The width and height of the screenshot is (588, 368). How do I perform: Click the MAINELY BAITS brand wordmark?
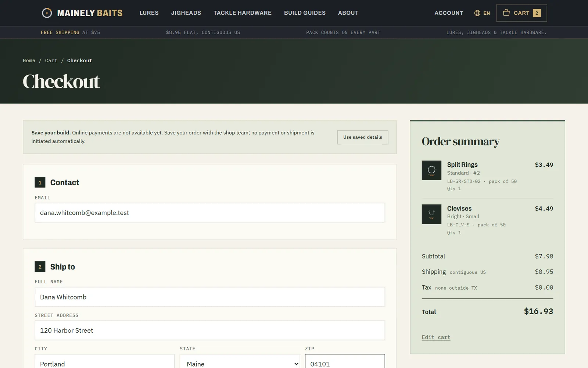point(90,13)
